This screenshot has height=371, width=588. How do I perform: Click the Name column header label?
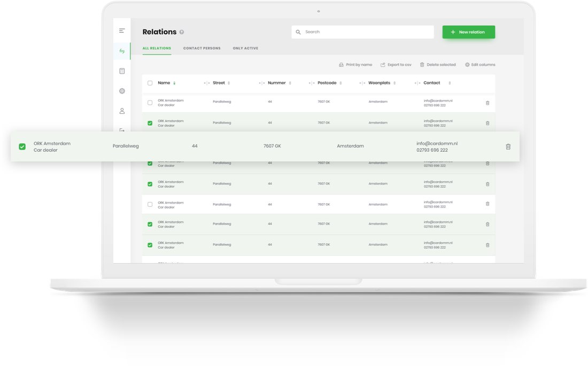[164, 83]
